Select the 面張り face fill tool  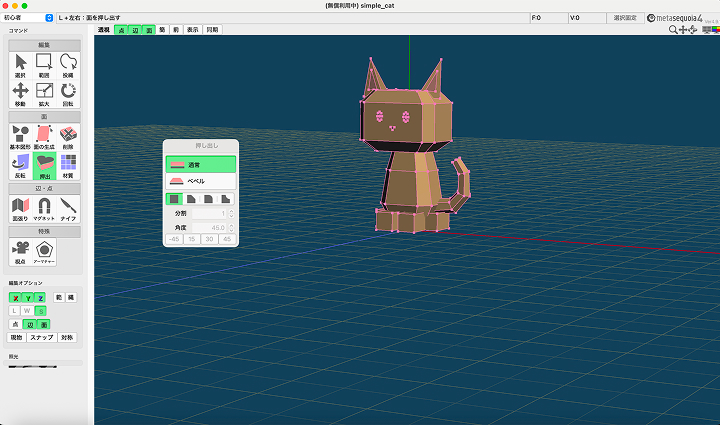pyautogui.click(x=20, y=209)
